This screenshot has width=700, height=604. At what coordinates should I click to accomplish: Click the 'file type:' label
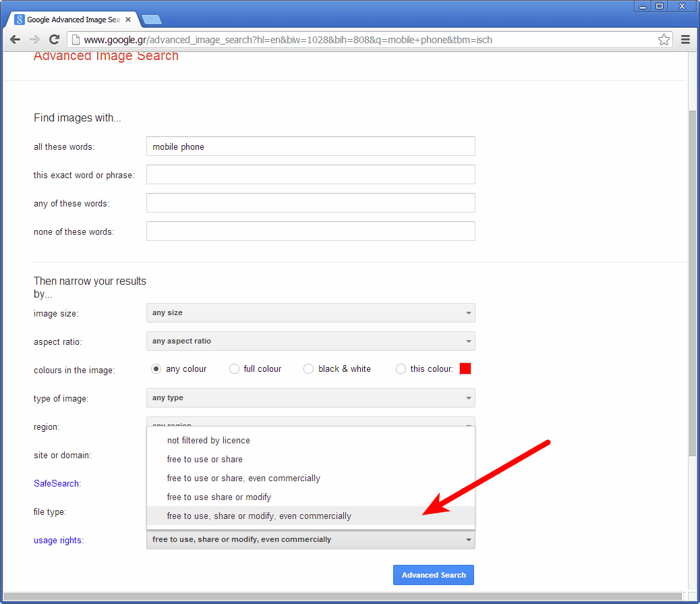[50, 512]
